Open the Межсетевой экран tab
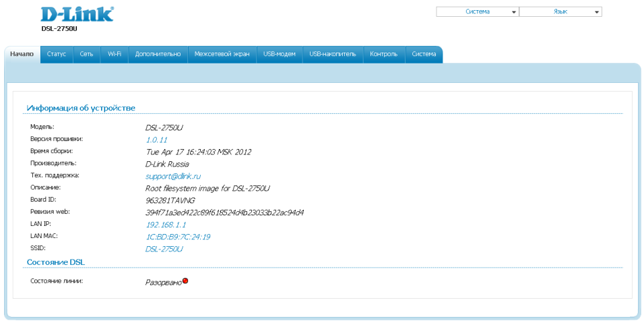The image size is (644, 325). pos(222,54)
